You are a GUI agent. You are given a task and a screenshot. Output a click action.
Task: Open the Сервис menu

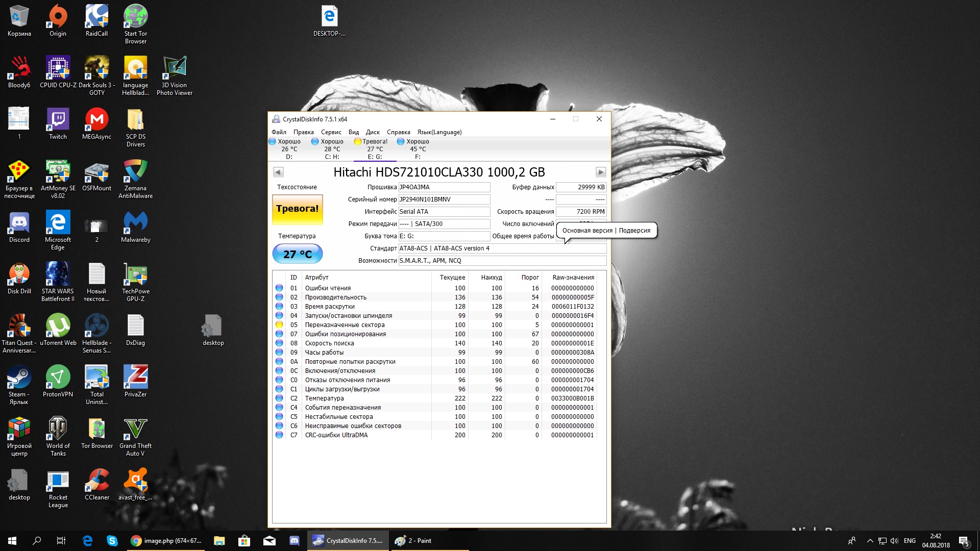pyautogui.click(x=331, y=132)
